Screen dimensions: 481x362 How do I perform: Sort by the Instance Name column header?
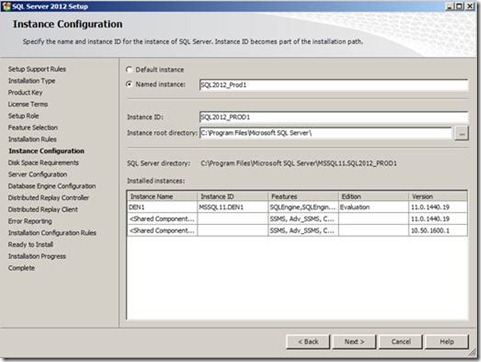click(x=162, y=196)
